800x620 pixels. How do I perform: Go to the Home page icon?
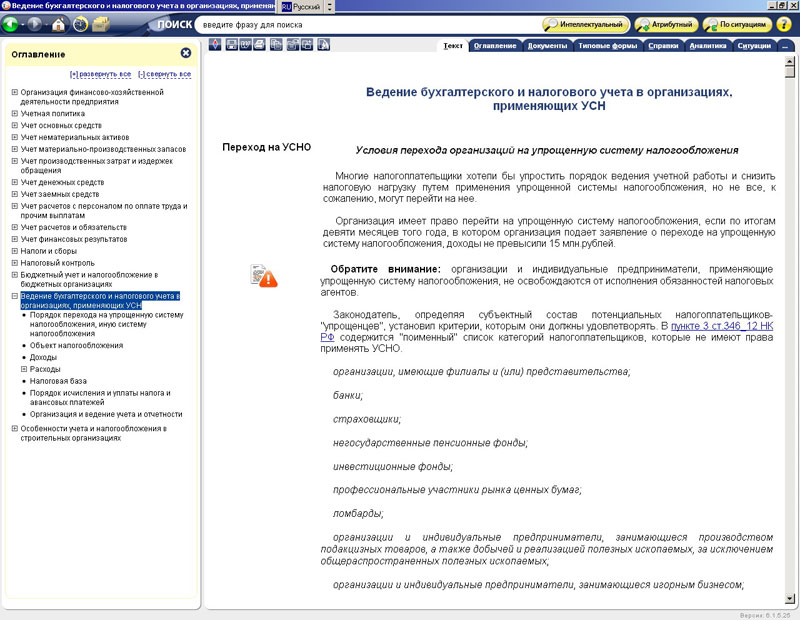[59, 24]
